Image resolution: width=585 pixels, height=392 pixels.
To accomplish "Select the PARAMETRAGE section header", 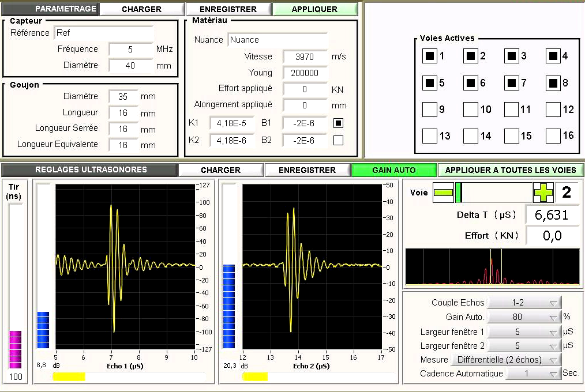I will click(x=50, y=9).
